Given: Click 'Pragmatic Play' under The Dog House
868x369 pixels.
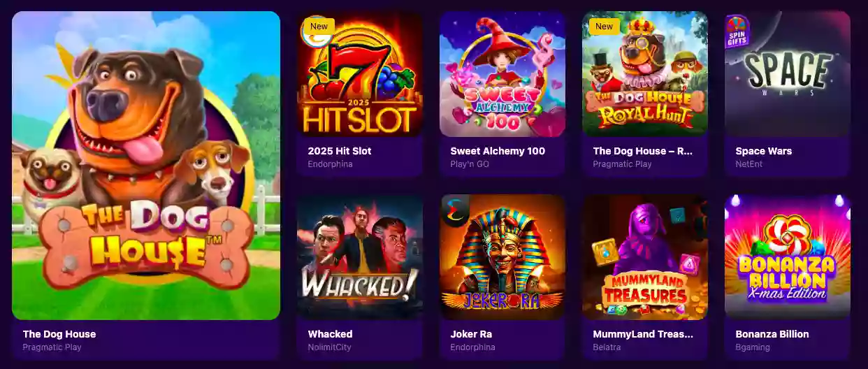Looking at the screenshot, I should (52, 347).
